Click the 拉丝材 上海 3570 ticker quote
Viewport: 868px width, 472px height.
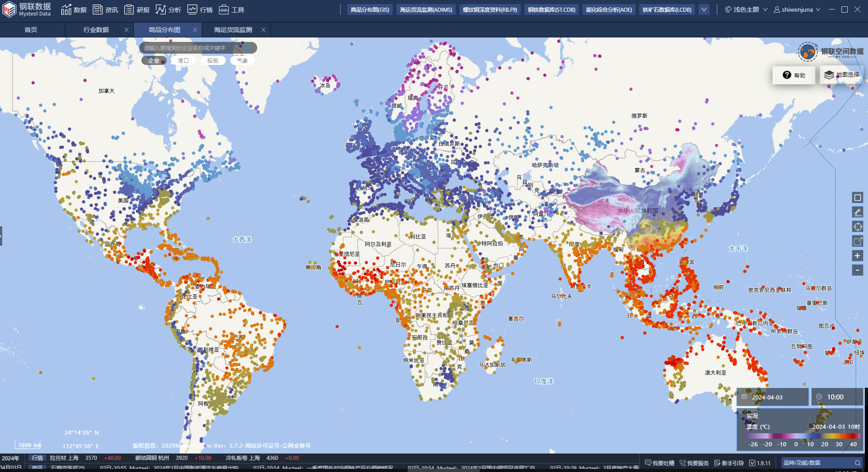tap(85, 458)
